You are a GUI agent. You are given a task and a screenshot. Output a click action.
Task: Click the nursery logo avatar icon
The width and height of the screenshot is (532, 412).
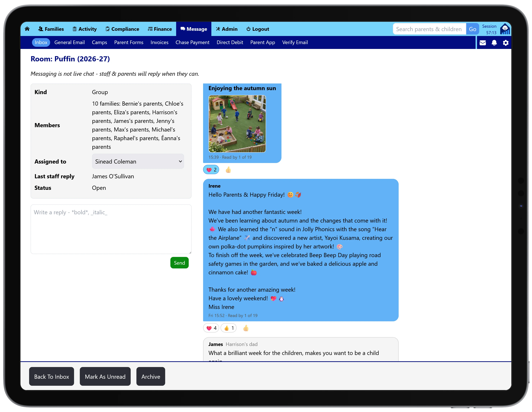505,29
